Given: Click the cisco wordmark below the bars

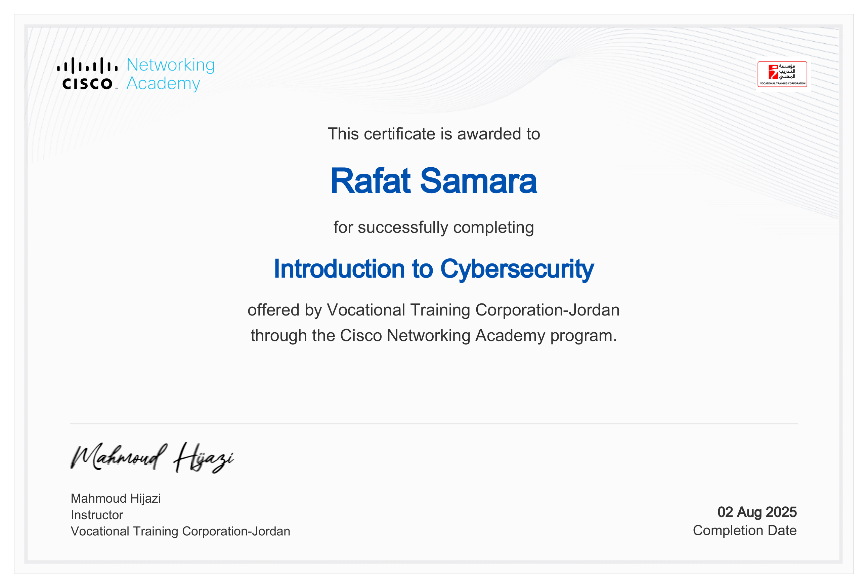Looking at the screenshot, I should 87,84.
